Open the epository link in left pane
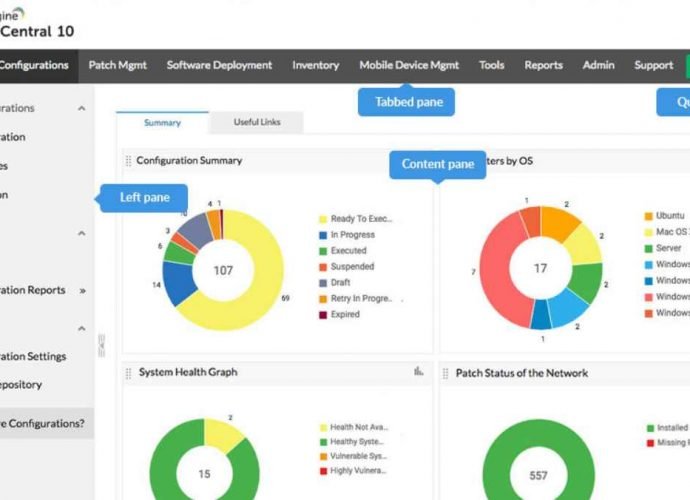This screenshot has height=500, width=690. (x=21, y=385)
